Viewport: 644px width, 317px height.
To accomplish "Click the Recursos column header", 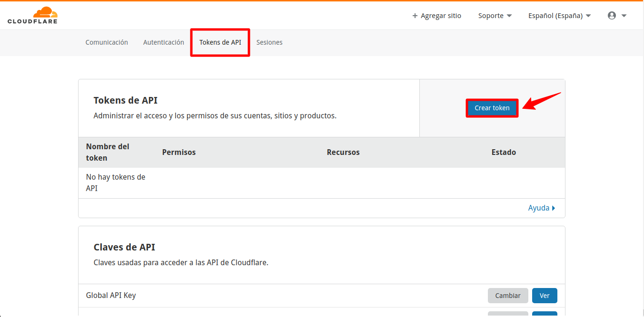I will coord(343,152).
